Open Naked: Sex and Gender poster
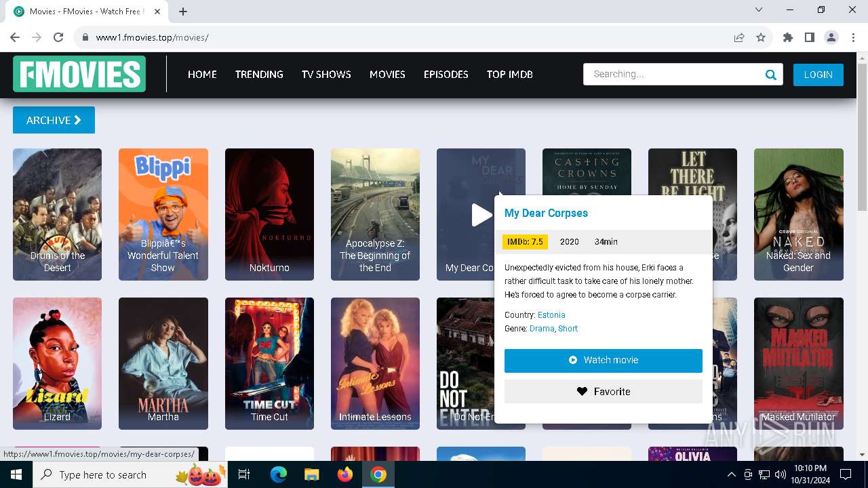This screenshot has width=868, height=488. [x=798, y=214]
